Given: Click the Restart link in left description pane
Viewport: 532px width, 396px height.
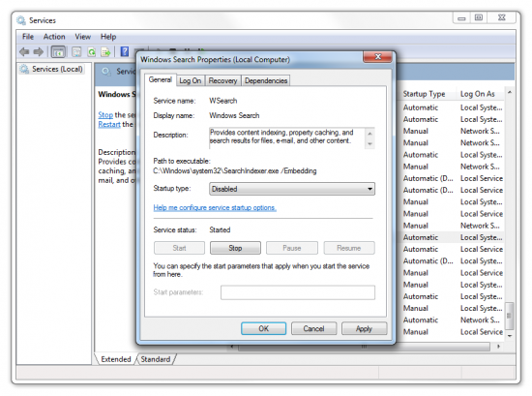Looking at the screenshot, I should 109,124.
